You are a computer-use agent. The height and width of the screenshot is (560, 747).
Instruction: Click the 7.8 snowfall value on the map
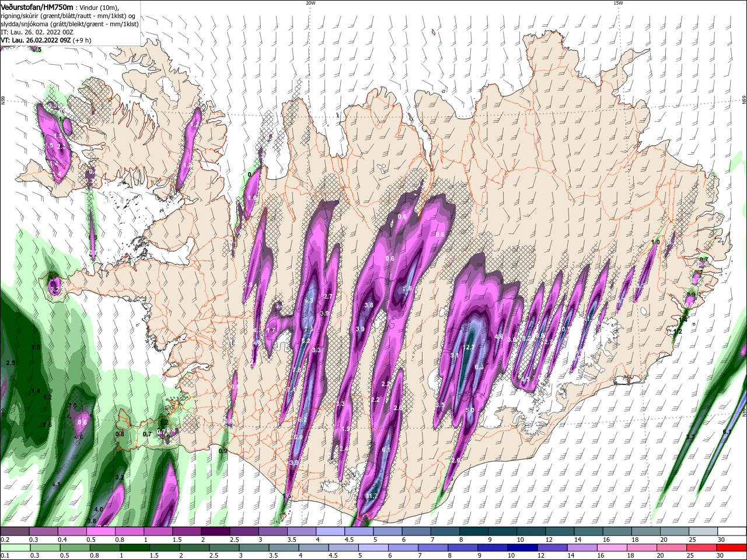click(296, 370)
